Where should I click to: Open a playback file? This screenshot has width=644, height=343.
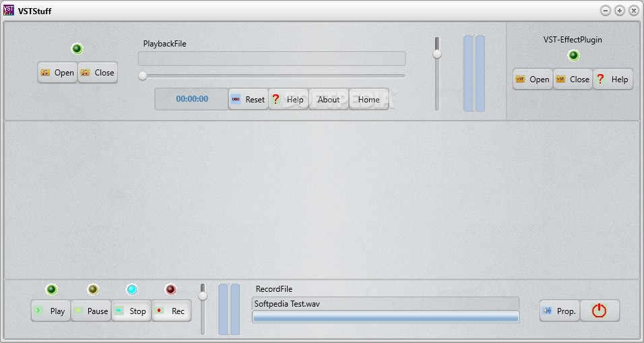click(57, 73)
